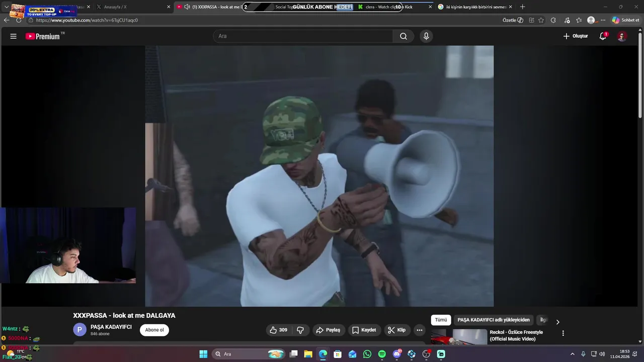Click the Windows taskbar Ara search box
644x362 pixels.
coord(249,354)
